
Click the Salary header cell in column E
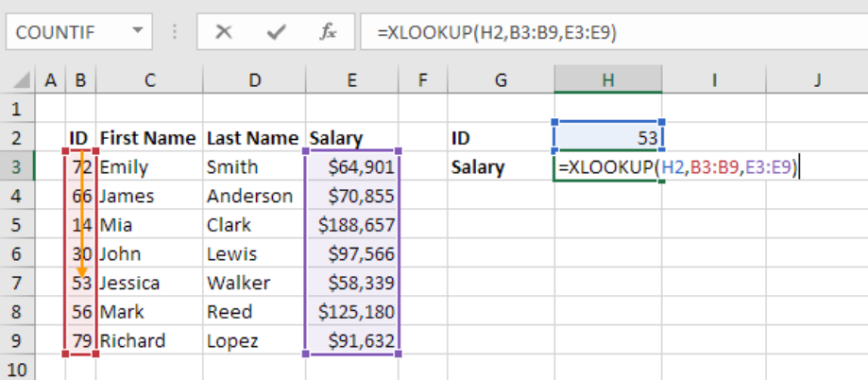(x=351, y=137)
